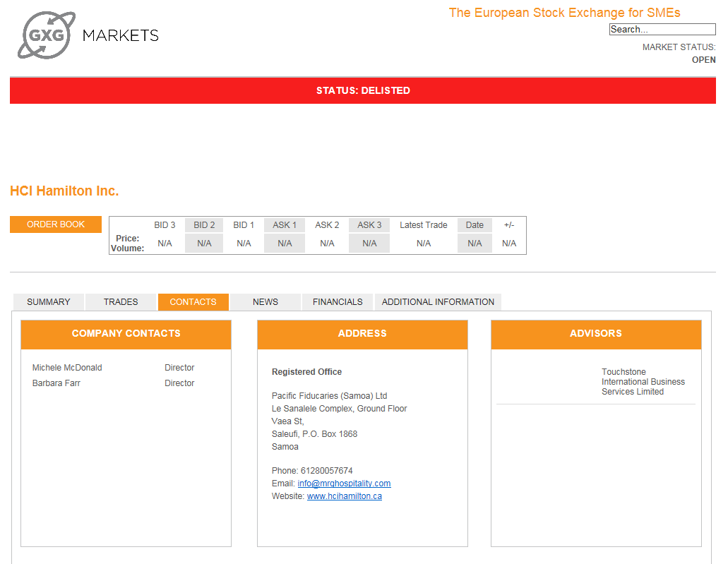Viewport: 728px width, 564px height.
Task: Click the BID 3 column header
Action: (165, 225)
